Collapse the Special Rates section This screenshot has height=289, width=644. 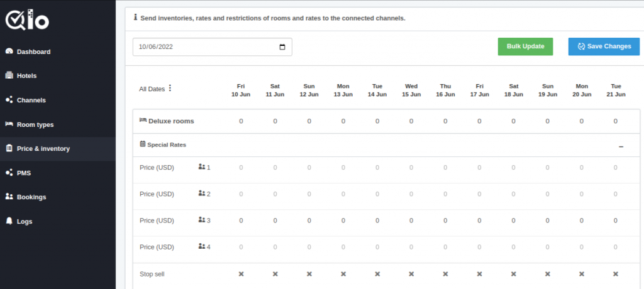click(x=621, y=146)
